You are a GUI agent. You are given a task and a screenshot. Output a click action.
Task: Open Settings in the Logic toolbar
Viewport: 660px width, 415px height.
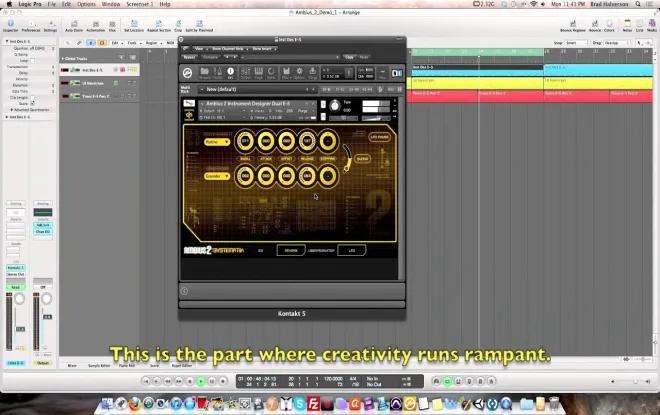click(50, 25)
